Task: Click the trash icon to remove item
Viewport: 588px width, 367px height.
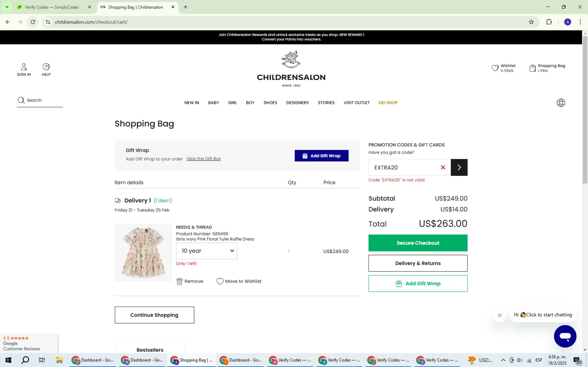Action: pyautogui.click(x=180, y=281)
